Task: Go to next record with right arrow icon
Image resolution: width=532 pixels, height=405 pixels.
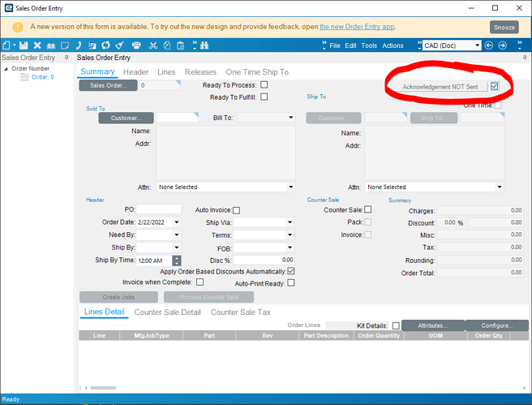Action: coord(503,45)
